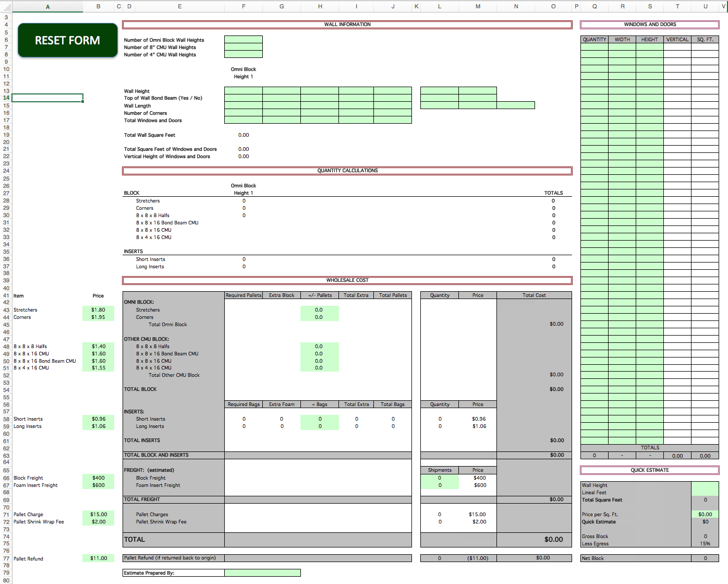This screenshot has height=584, width=728.
Task: Select column header B
Action: click(x=99, y=7)
